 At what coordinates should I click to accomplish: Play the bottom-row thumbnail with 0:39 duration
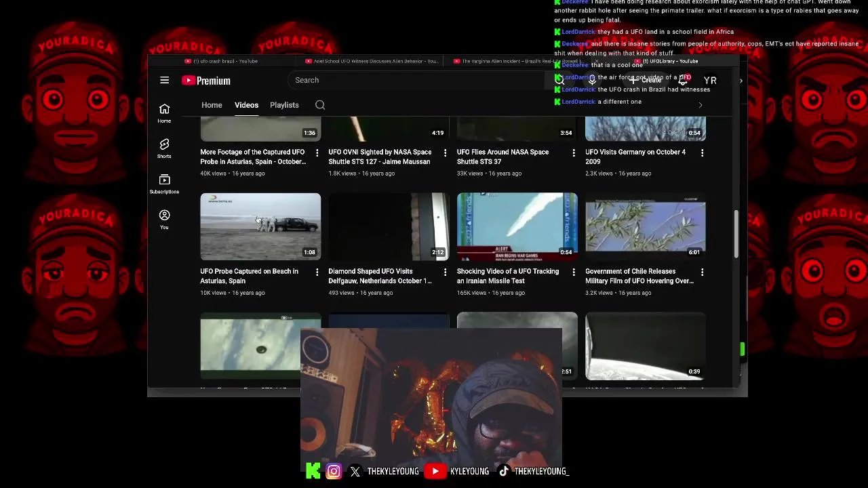tap(646, 346)
